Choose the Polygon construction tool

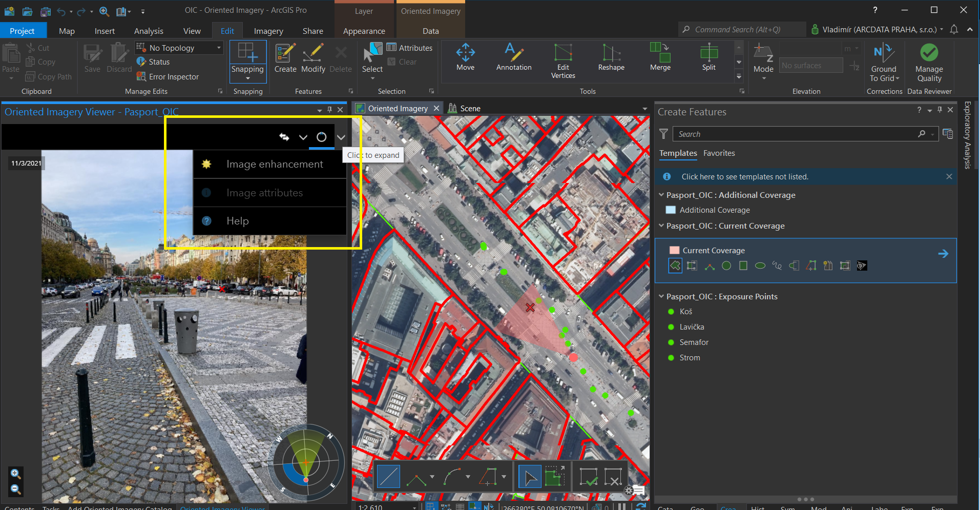pos(675,266)
